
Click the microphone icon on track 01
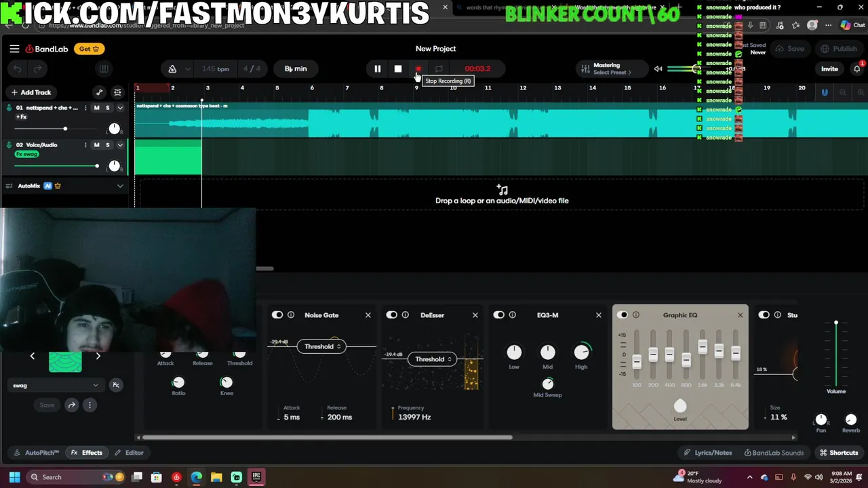pos(9,108)
